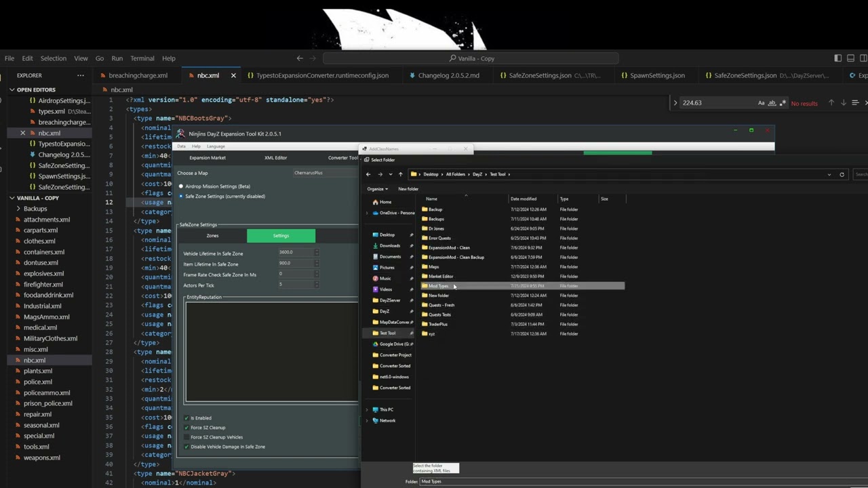The height and width of the screenshot is (488, 868).
Task: Open XML Editor tab in Tool Kit
Action: [x=275, y=158]
